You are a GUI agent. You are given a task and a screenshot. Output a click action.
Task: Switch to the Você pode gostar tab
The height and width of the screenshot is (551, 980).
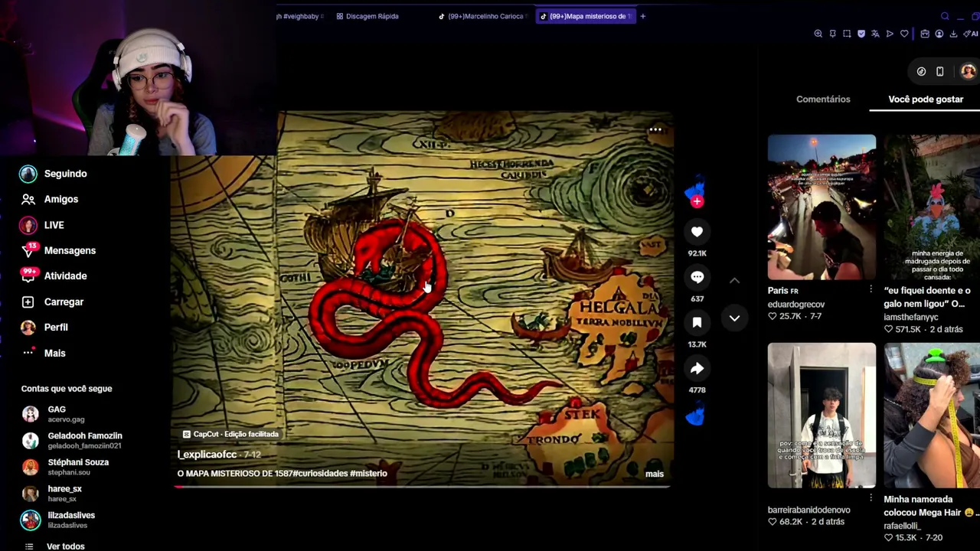click(926, 99)
